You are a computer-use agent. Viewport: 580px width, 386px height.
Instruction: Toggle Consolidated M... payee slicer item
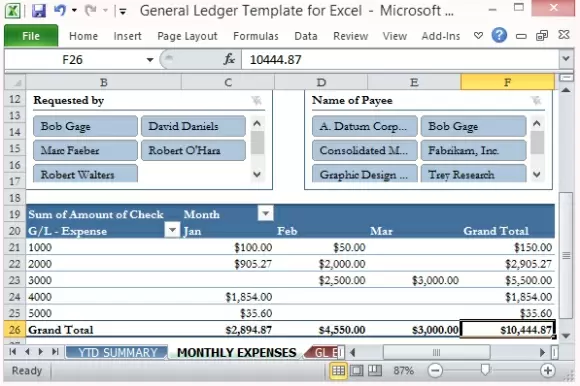(365, 150)
